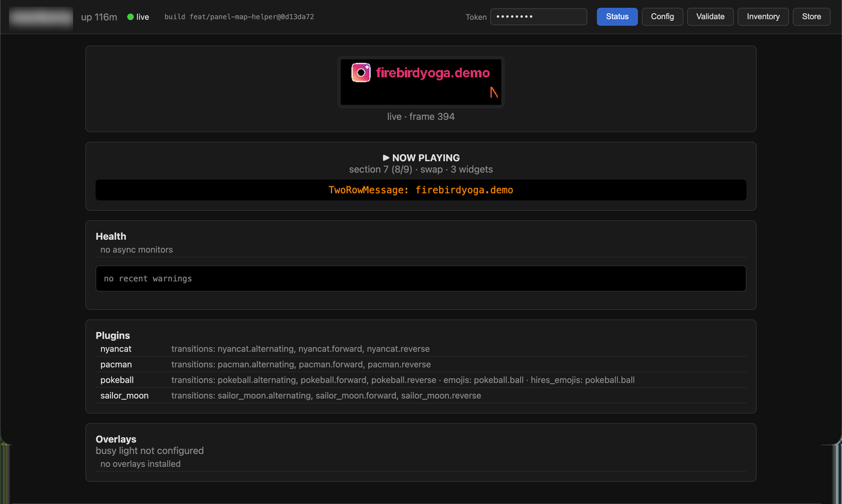Click the 'live' status label in header
The height and width of the screenshot is (504, 842).
pyautogui.click(x=143, y=17)
